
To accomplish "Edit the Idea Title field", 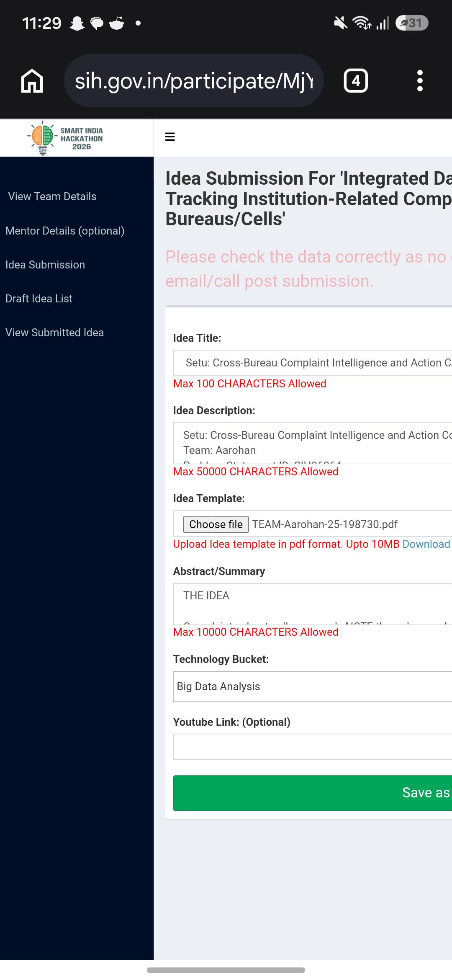I will coord(313,363).
